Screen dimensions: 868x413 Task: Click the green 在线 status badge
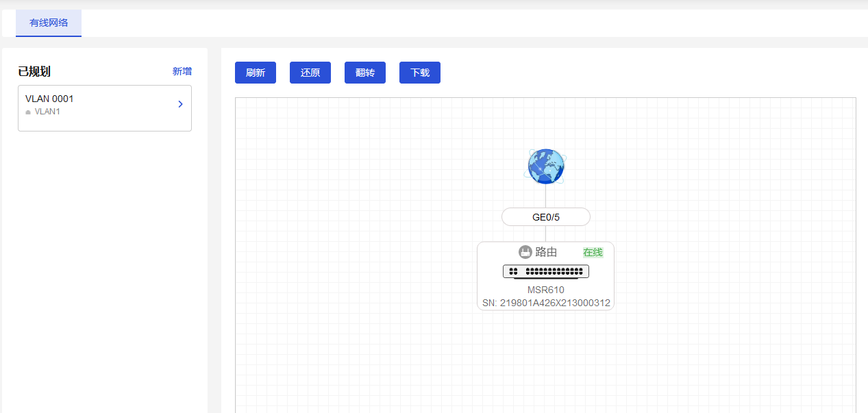click(593, 252)
